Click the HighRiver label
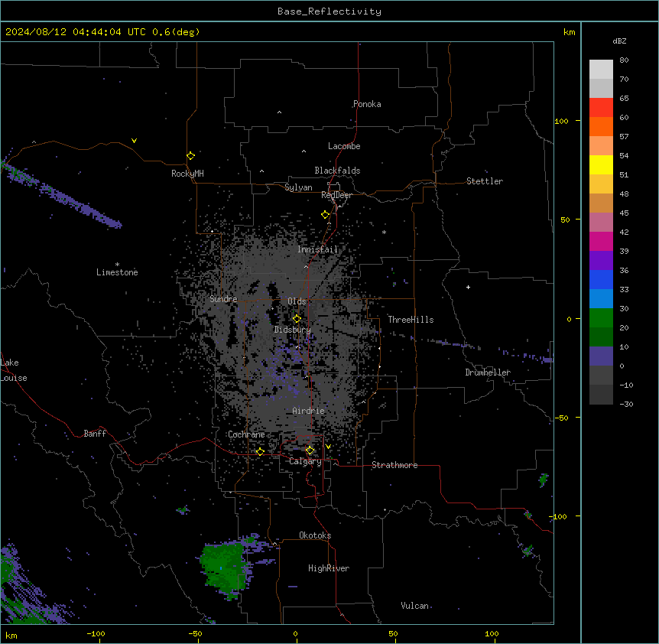 (329, 568)
